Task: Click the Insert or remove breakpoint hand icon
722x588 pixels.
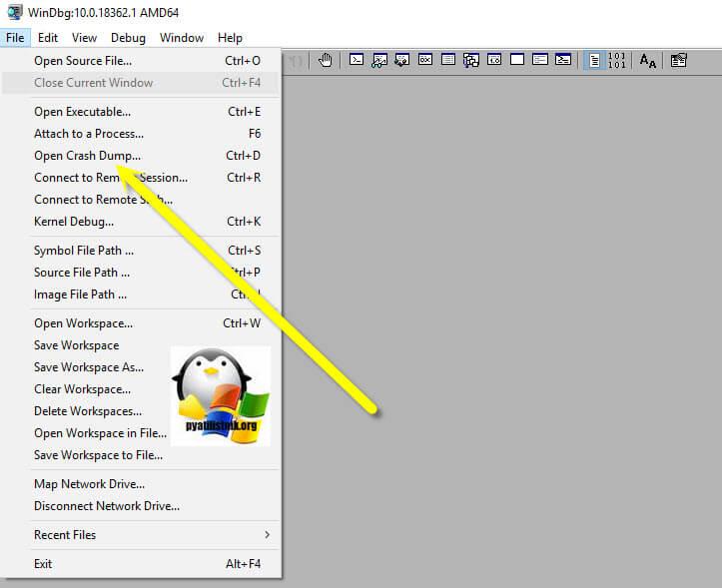Action: point(326,60)
